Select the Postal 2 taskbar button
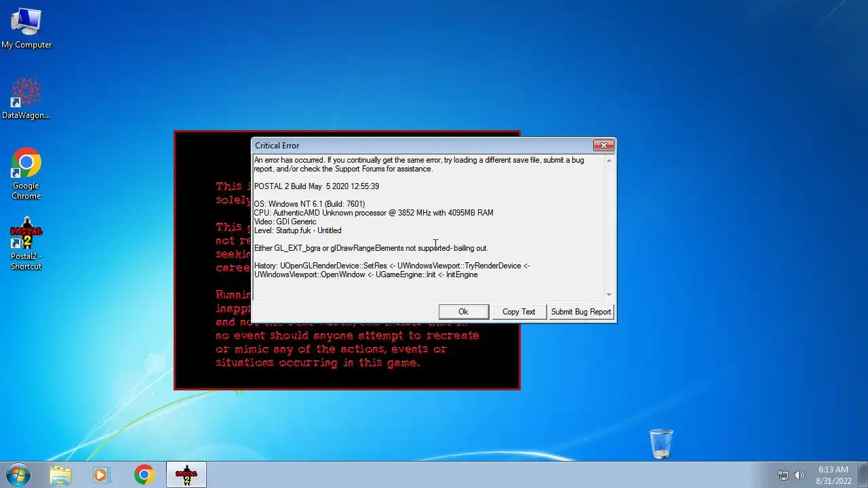Image resolution: width=868 pixels, height=488 pixels. pos(186,474)
